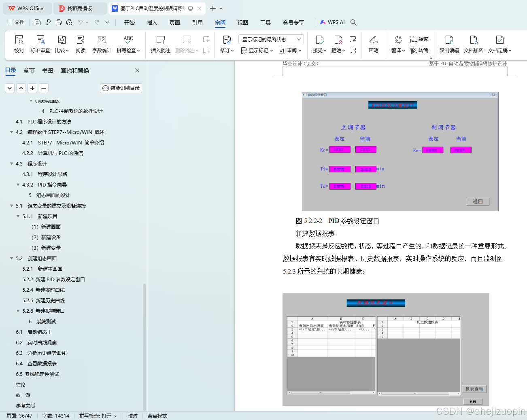Open the 显示标记 dropdown

257,51
